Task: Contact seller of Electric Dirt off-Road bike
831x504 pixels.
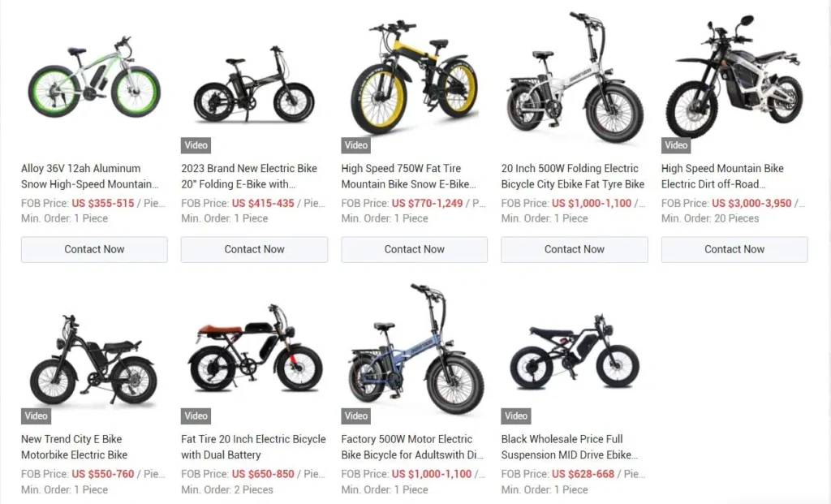Action: click(734, 250)
